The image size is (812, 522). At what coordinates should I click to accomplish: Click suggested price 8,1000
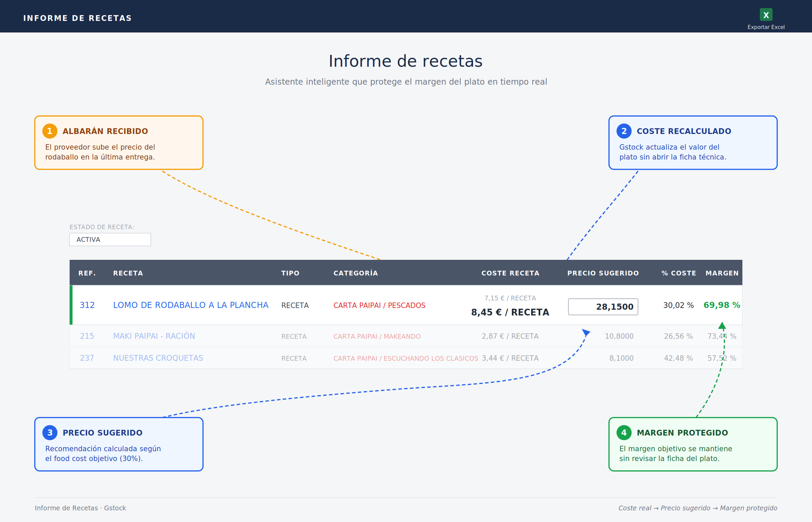[621, 358]
